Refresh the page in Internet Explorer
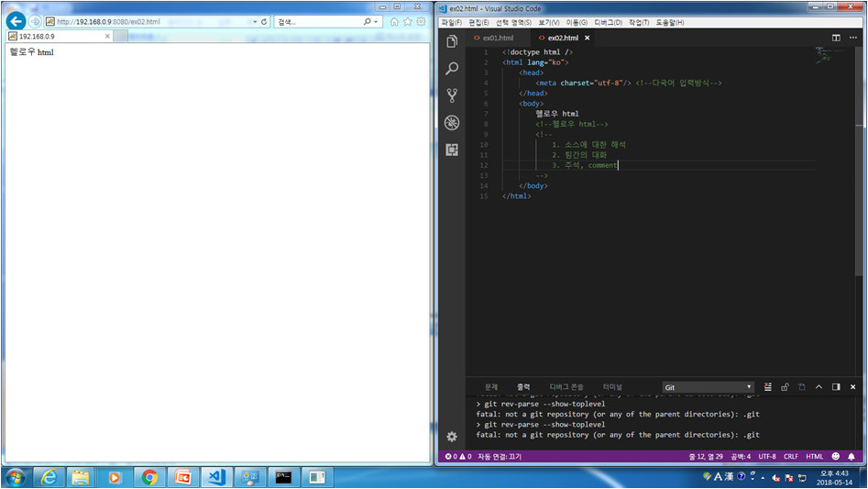The image size is (868, 489). 264,22
